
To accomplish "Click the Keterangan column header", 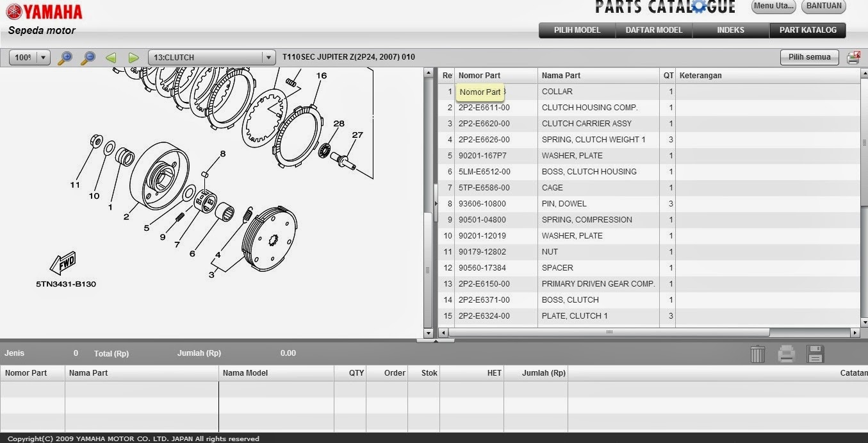I will tap(767, 76).
